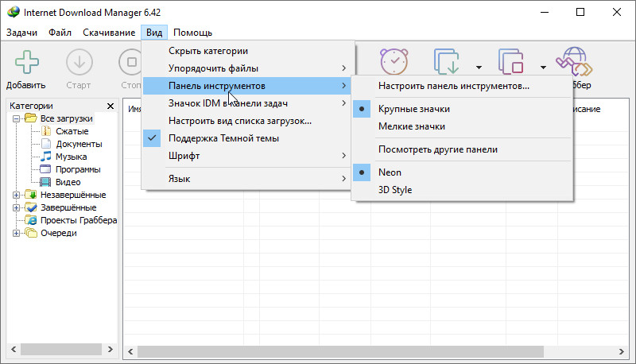Click the horizontal scrollbar under the download list

pyautogui.click(x=342, y=351)
